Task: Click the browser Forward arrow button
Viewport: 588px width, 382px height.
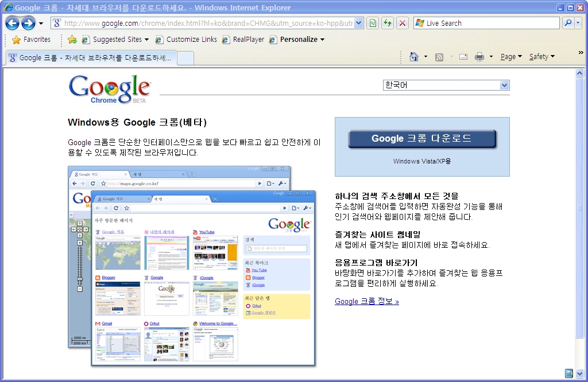Action: [x=29, y=23]
